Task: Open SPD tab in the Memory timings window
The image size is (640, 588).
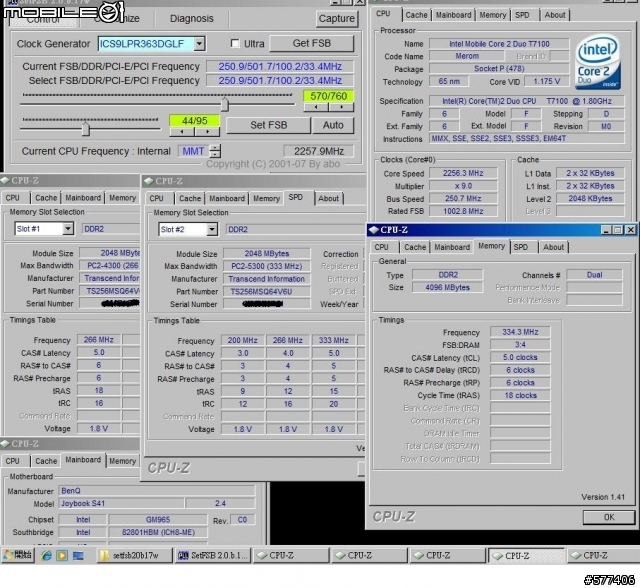Action: (520, 247)
